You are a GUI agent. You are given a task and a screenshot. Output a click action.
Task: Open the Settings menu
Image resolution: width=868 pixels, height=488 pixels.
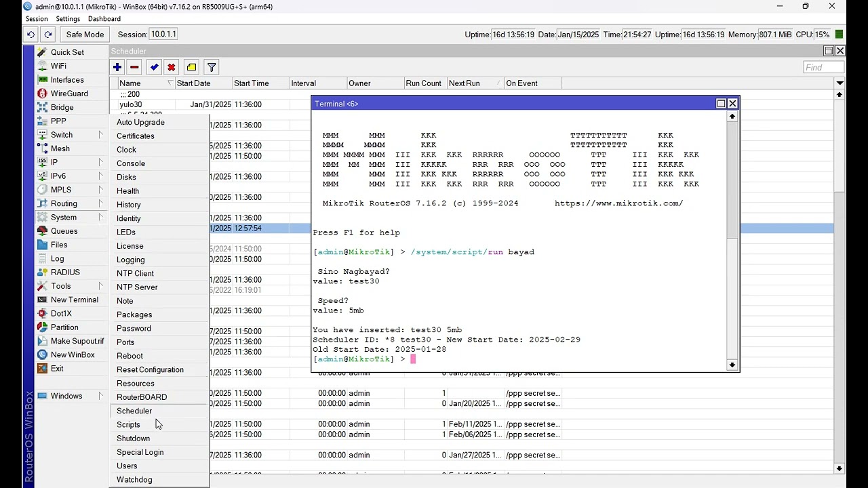click(x=68, y=19)
